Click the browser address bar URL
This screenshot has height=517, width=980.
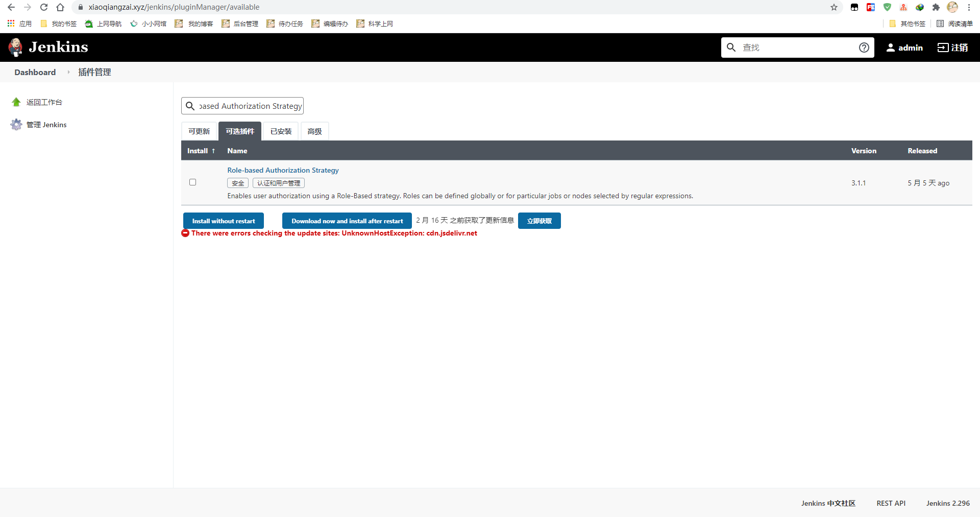coord(174,7)
